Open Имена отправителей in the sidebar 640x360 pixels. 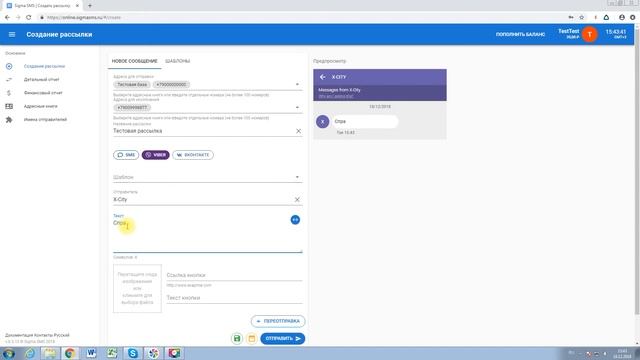tap(45, 120)
